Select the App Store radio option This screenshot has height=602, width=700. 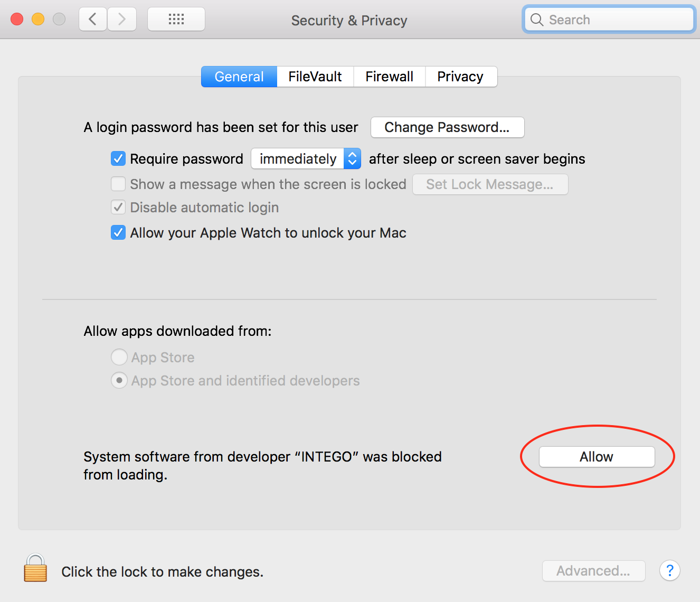(x=119, y=357)
